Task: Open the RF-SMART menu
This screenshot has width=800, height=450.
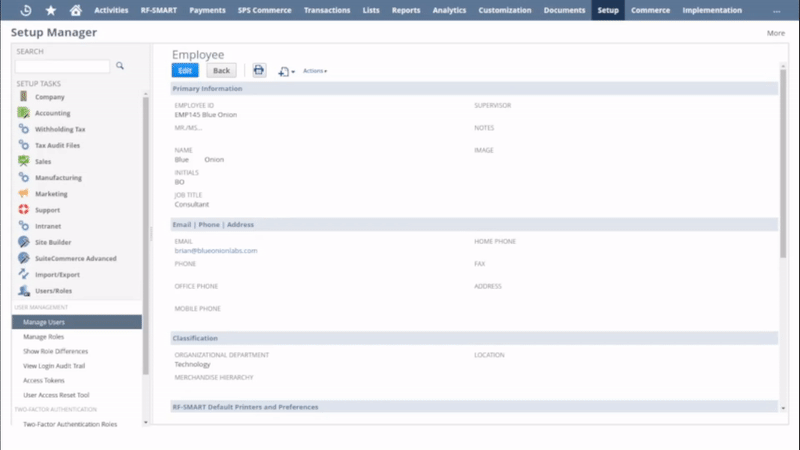Action: 159,10
